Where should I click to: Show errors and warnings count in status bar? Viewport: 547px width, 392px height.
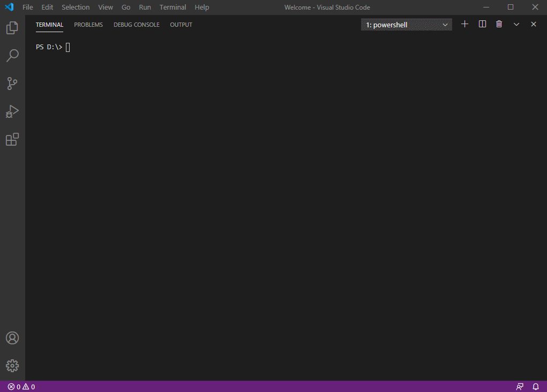click(21, 387)
